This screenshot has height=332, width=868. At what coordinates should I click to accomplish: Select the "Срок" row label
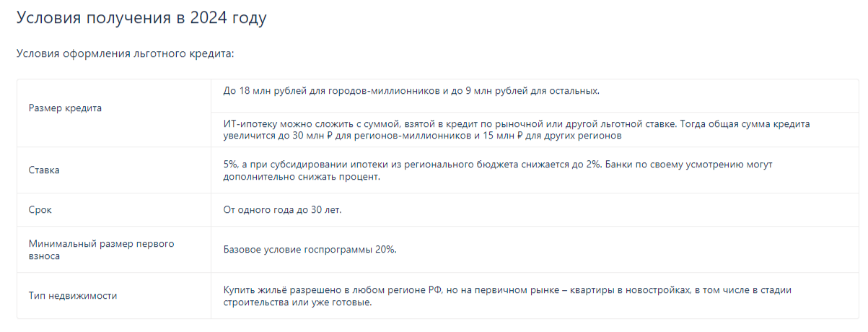[x=40, y=210]
